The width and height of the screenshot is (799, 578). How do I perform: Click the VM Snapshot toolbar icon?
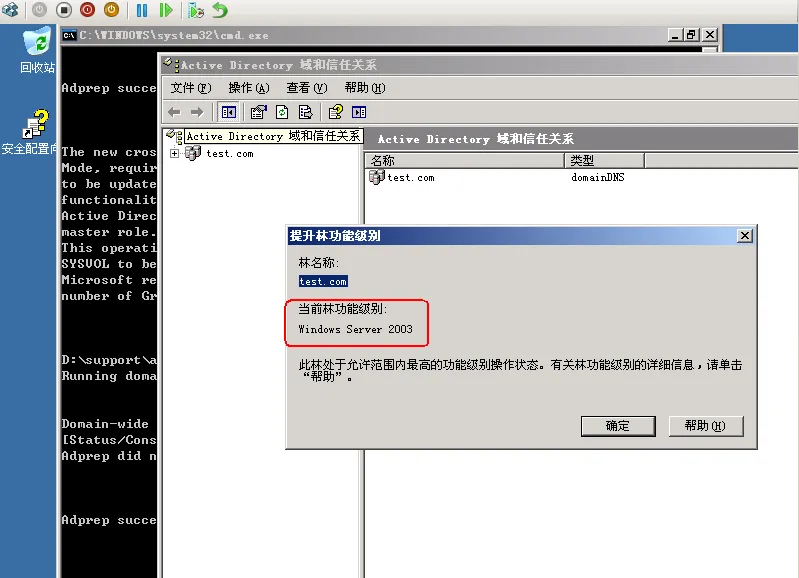pos(196,10)
